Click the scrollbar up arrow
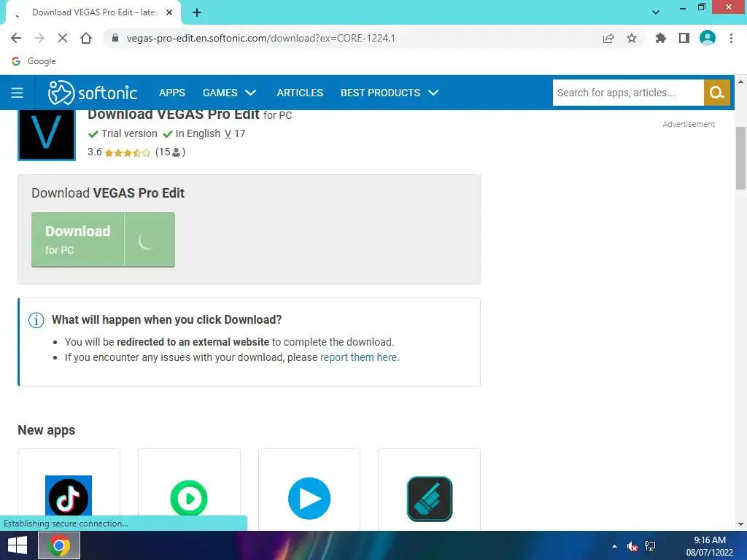The width and height of the screenshot is (747, 560). coord(740,82)
